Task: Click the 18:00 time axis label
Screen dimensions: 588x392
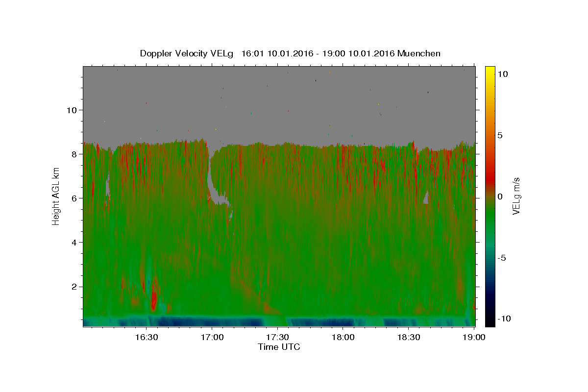Action: coord(343,338)
